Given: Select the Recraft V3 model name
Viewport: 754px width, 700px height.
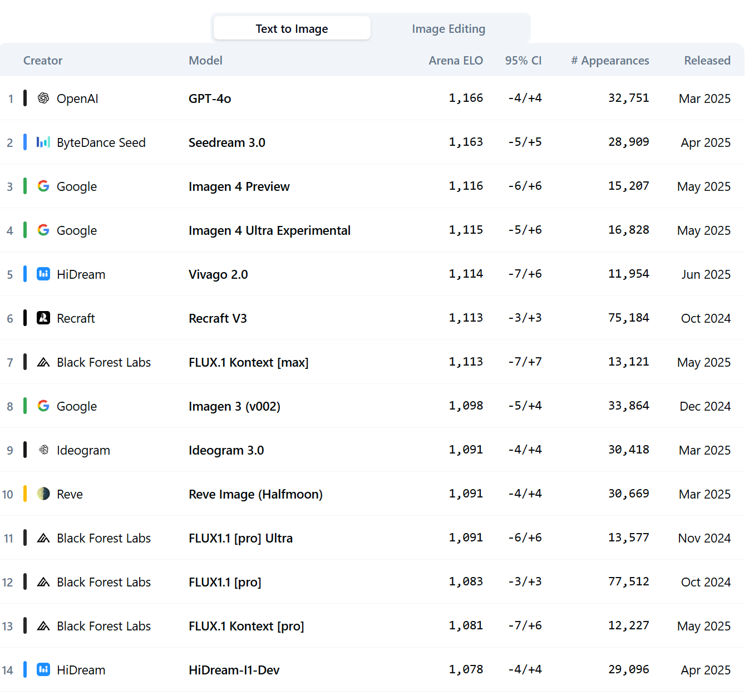Looking at the screenshot, I should [218, 318].
